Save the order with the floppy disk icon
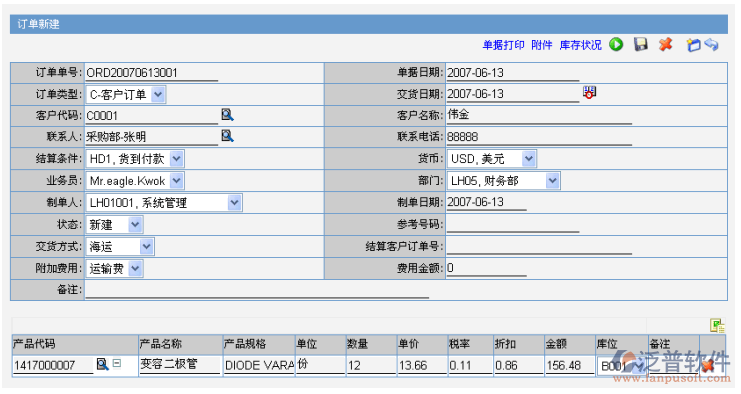Screen dimensions: 741x394 click(641, 44)
